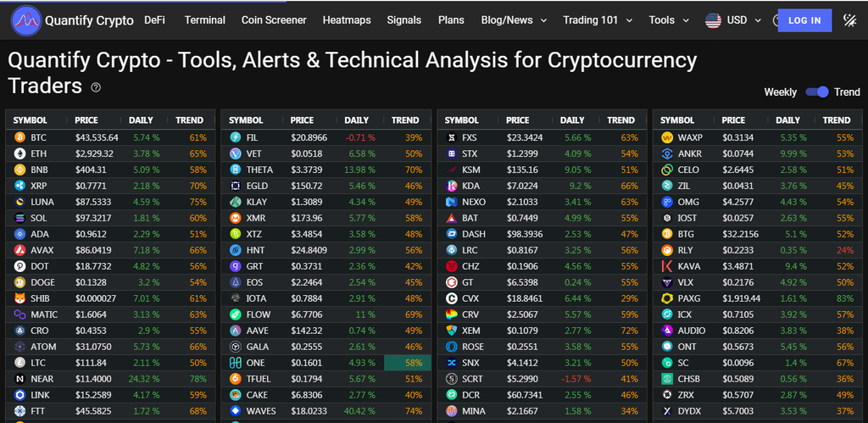Image resolution: width=868 pixels, height=423 pixels.
Task: Click the AVAX coin icon
Action: pyautogui.click(x=20, y=250)
